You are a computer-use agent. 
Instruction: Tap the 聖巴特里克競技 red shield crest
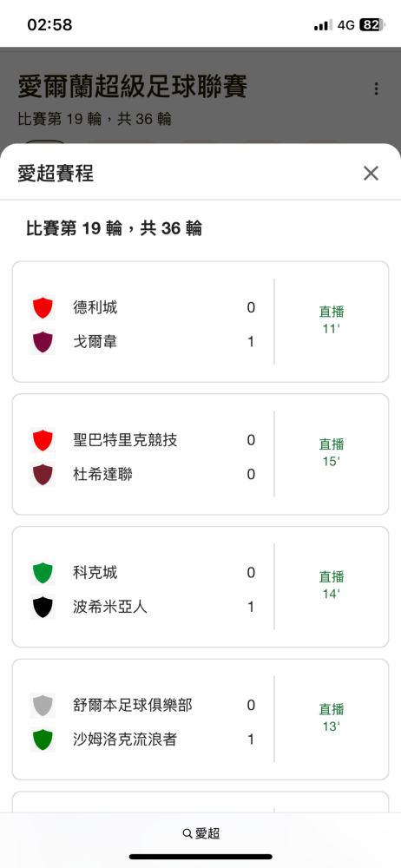[x=43, y=441]
